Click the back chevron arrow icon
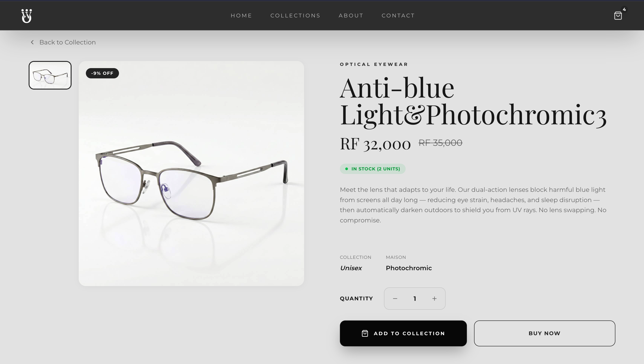This screenshot has width=644, height=364. coord(32,42)
